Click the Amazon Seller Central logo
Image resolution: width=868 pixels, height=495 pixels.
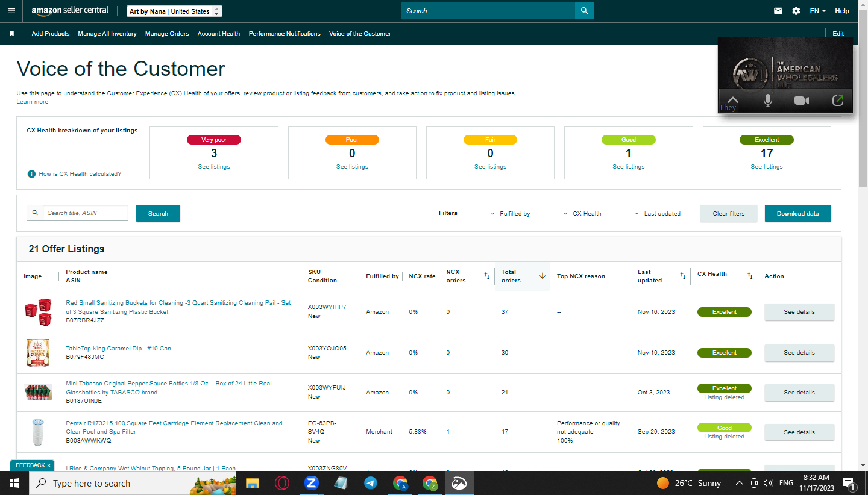click(x=70, y=11)
